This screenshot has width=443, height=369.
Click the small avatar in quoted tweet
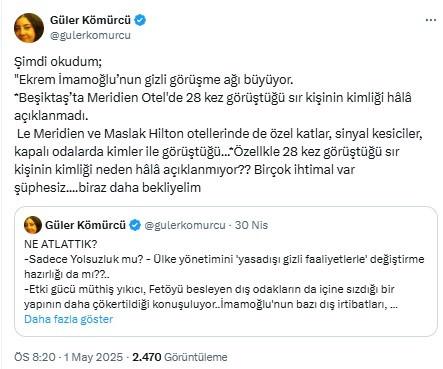coord(33,225)
